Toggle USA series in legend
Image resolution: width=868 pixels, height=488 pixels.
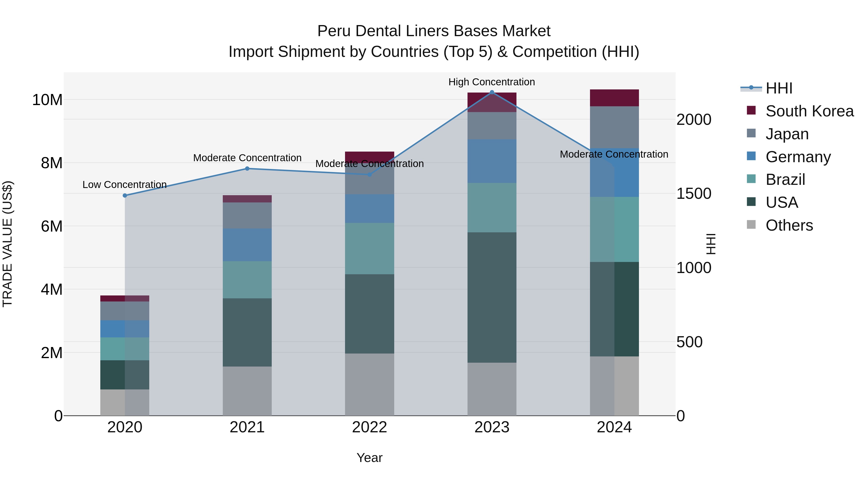pos(772,202)
